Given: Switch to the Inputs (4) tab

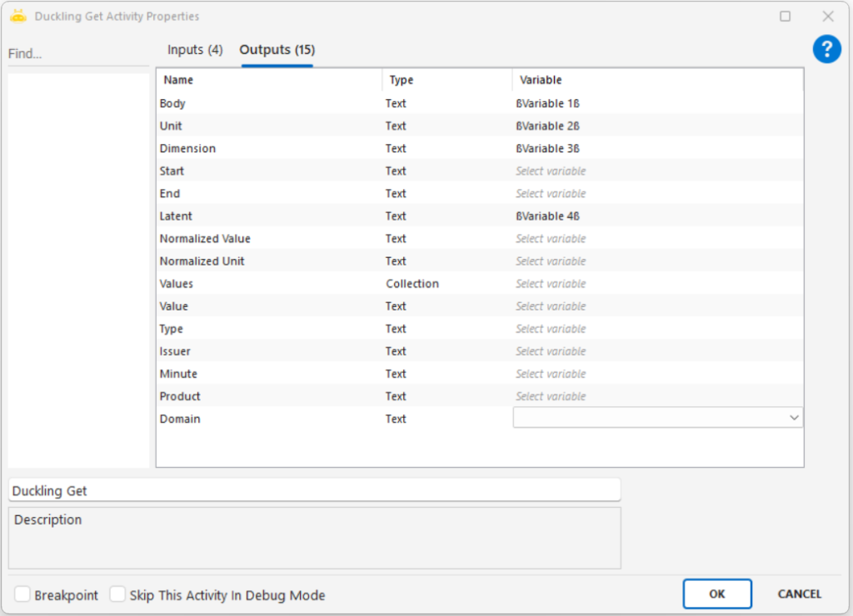Looking at the screenshot, I should 195,50.
